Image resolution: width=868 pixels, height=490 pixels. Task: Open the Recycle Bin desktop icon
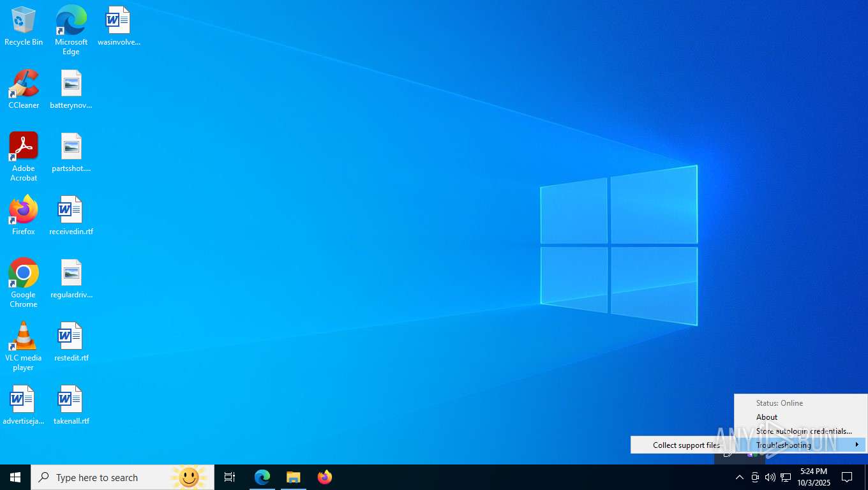pyautogui.click(x=24, y=27)
